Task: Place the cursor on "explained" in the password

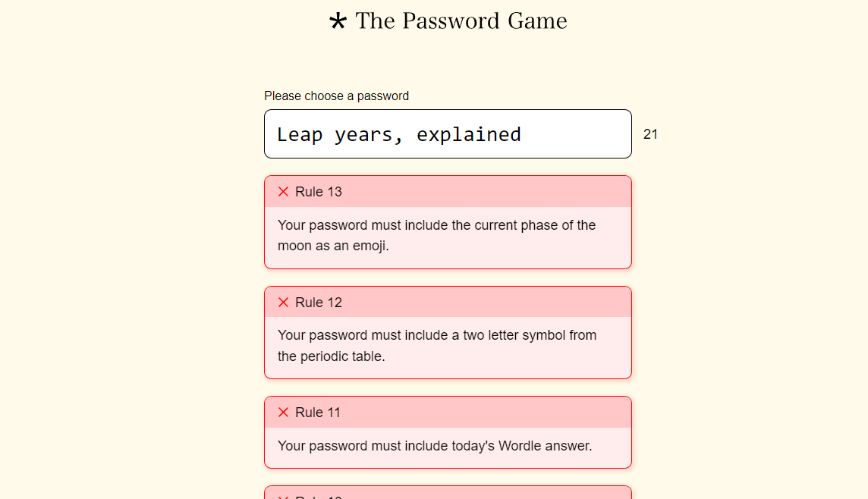Action: pos(468,134)
